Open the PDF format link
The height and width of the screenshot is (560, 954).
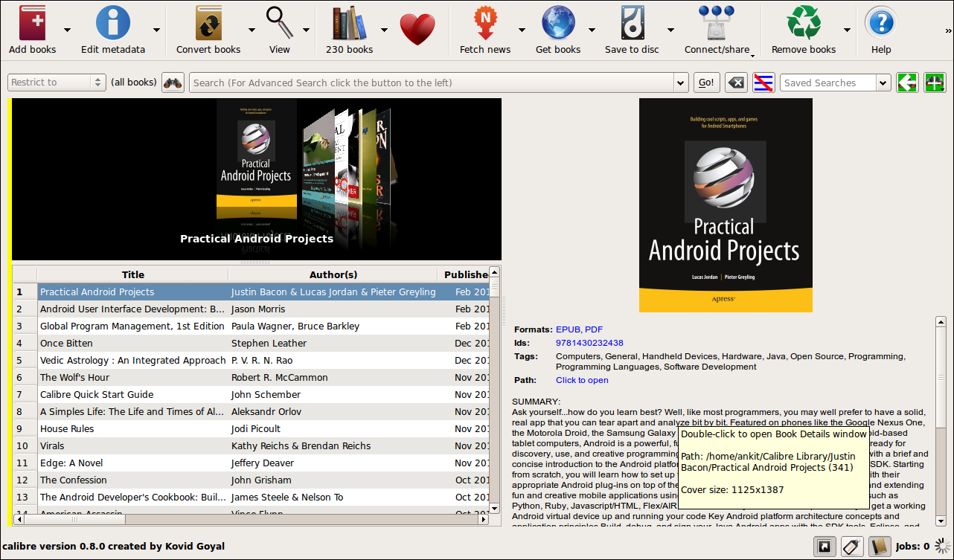pos(594,329)
